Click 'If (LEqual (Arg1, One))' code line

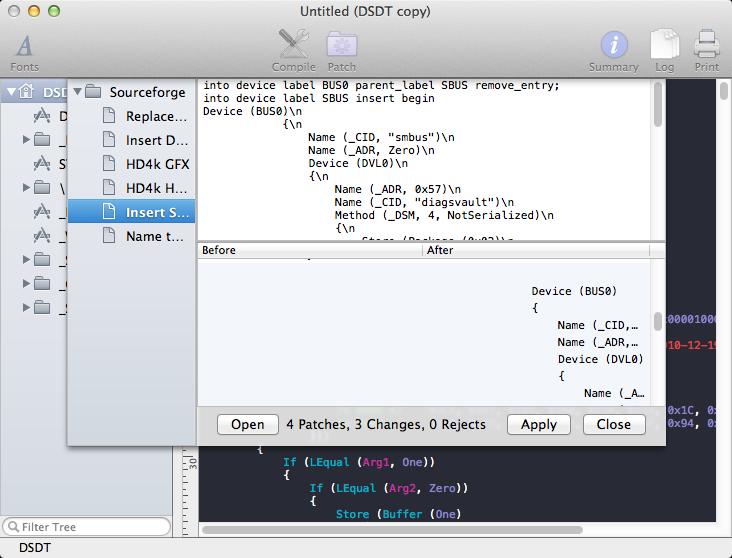(x=359, y=462)
